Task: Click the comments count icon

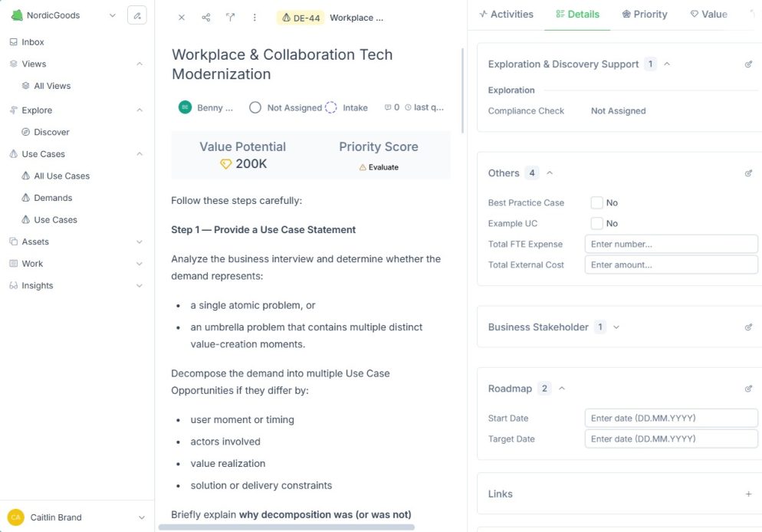Action: coord(387,107)
